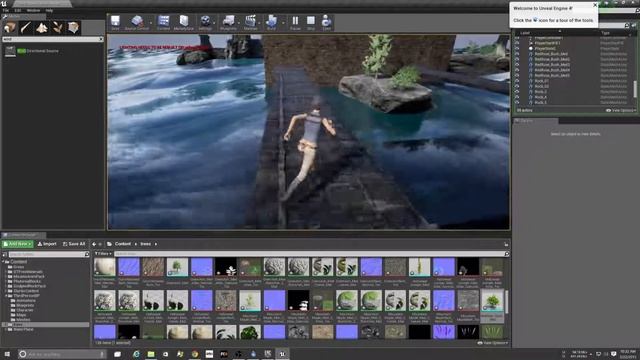Collapse the root Content folder tree
This screenshot has width=640, height=360.
[x=4, y=262]
